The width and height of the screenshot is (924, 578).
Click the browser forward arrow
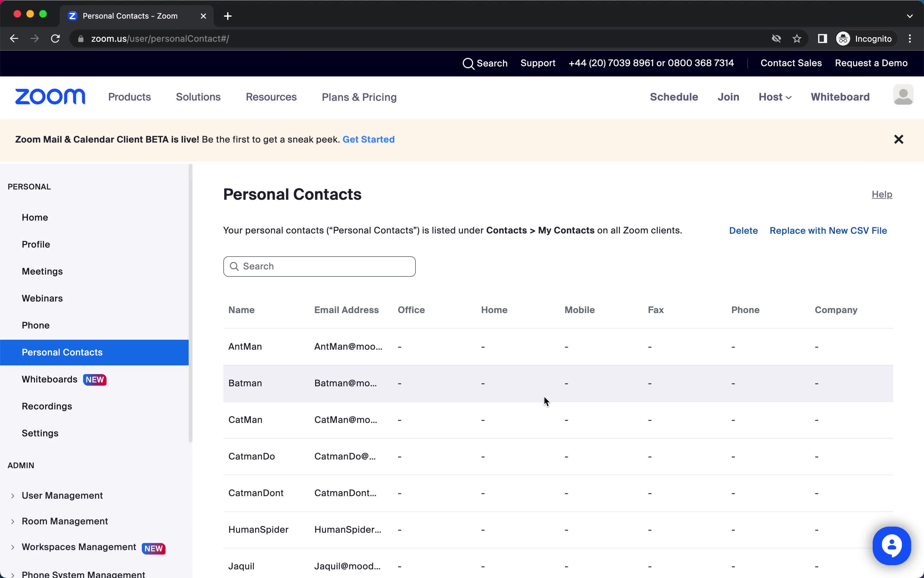[35, 39]
